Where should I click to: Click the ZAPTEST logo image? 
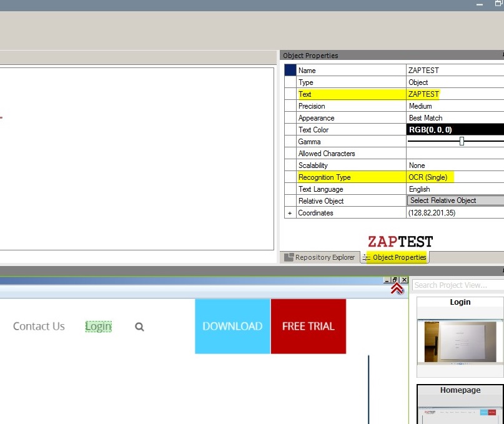(400, 242)
